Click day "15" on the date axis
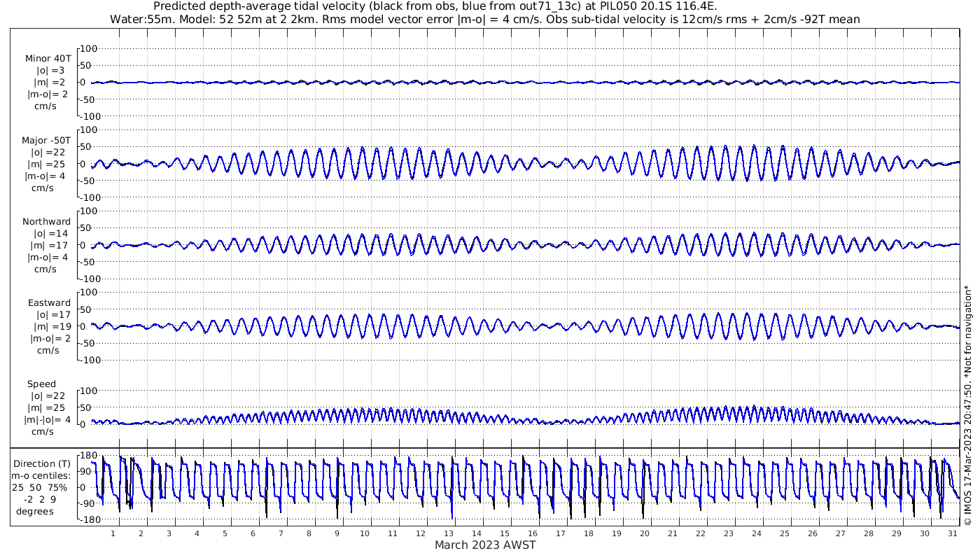This screenshot has width=980, height=560. (505, 533)
